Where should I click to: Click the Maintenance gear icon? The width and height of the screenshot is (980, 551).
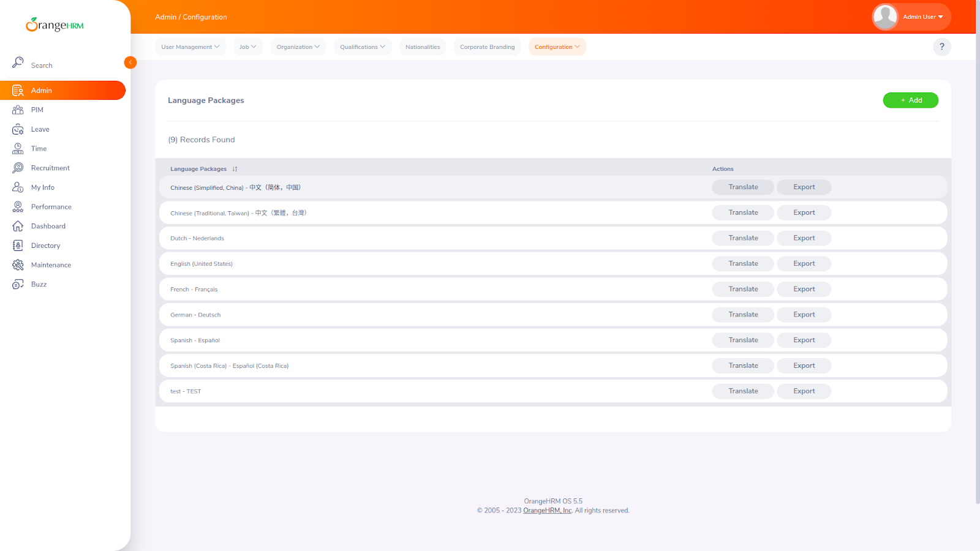coord(18,265)
